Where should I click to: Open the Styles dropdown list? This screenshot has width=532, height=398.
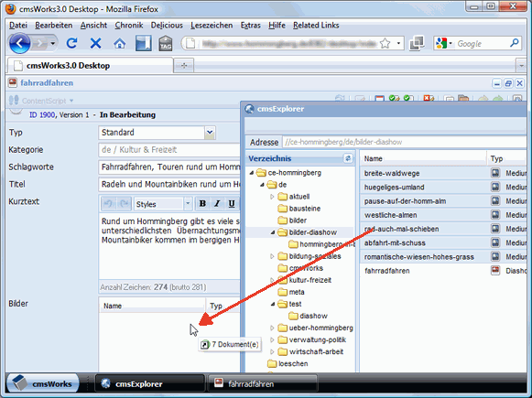(x=188, y=204)
